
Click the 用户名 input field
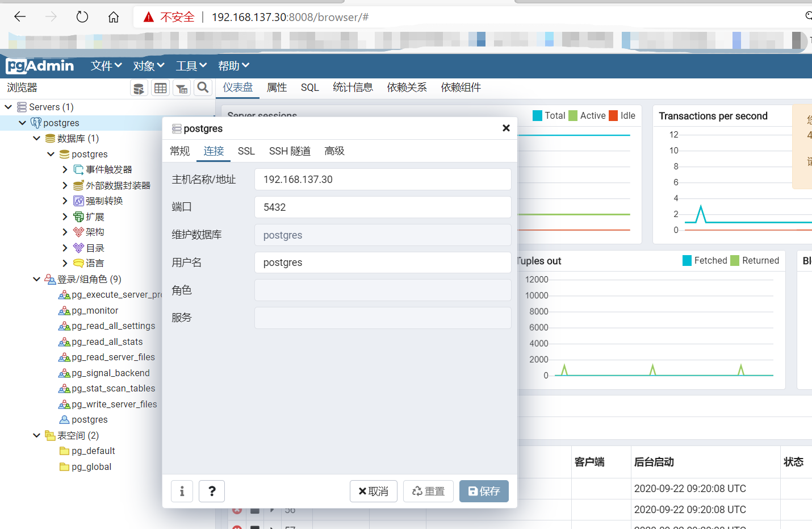pos(383,263)
